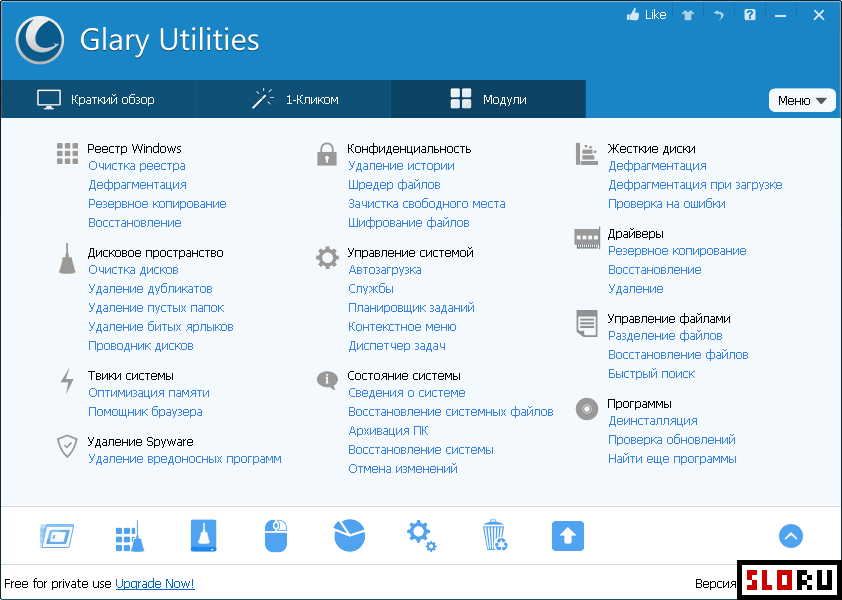Open Очистка дисков
The width and height of the screenshot is (842, 600).
[133, 270]
